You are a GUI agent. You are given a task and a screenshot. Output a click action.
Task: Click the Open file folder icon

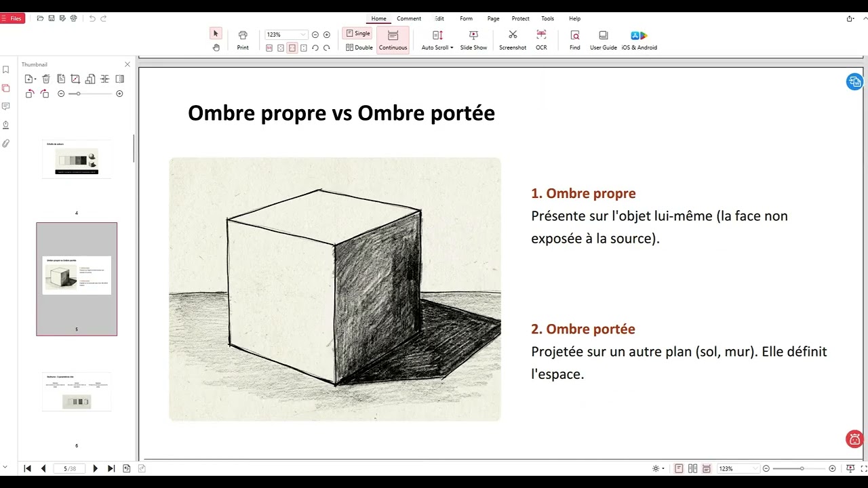(41, 18)
